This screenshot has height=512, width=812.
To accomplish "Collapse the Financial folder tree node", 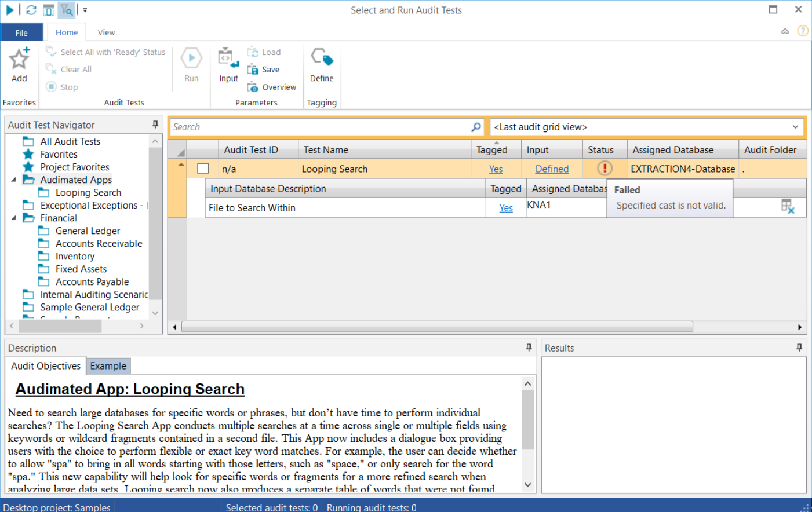I will (x=14, y=218).
